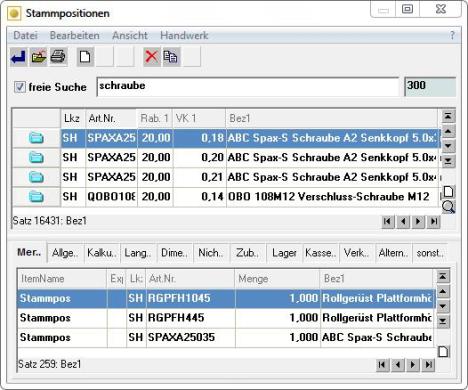
Task: Switch to the Altern.. tab
Action: 393,253
